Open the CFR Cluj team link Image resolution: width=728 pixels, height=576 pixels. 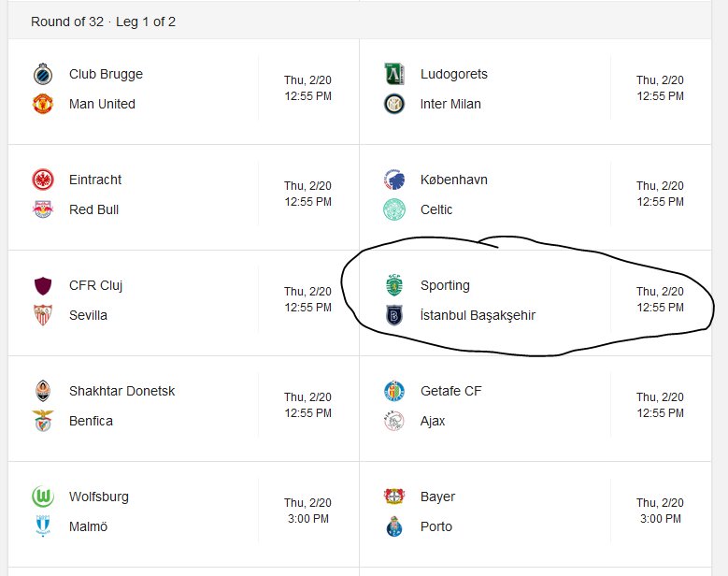click(x=95, y=285)
